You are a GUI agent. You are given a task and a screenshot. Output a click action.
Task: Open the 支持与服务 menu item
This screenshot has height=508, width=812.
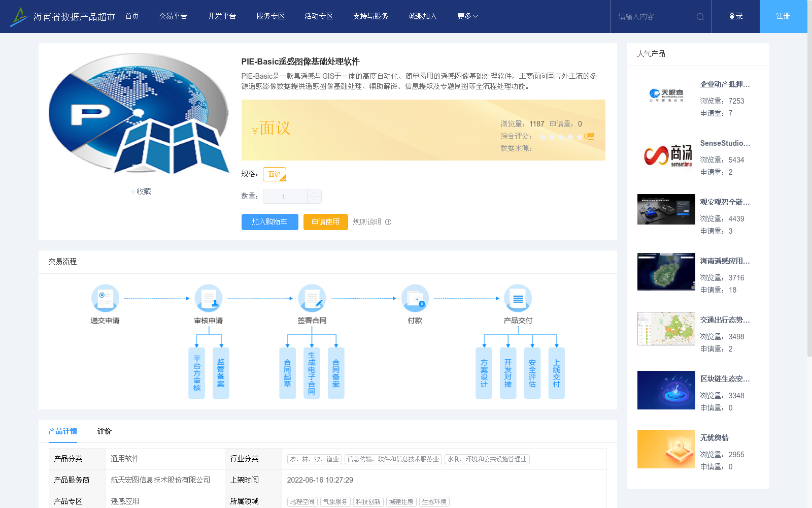[x=370, y=16]
